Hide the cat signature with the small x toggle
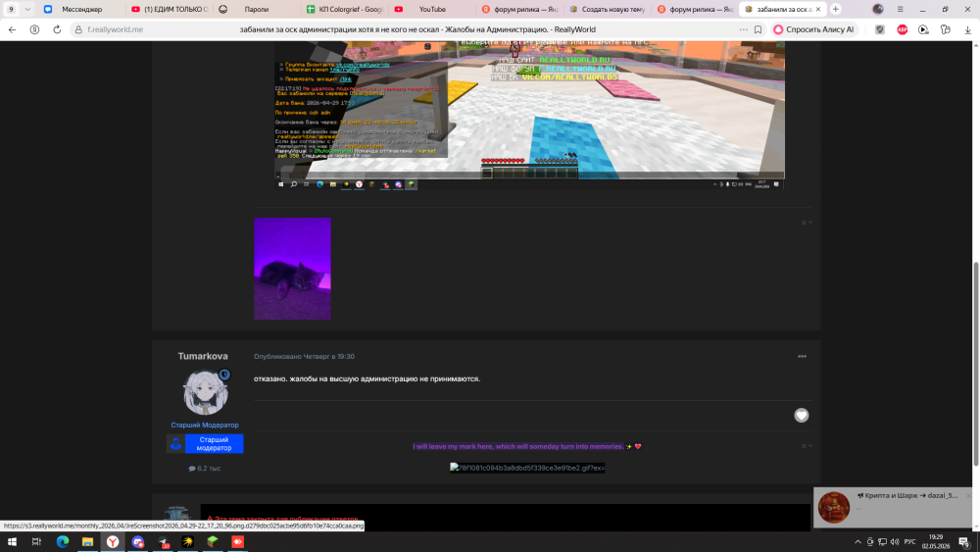The height and width of the screenshot is (552, 980). pos(806,223)
